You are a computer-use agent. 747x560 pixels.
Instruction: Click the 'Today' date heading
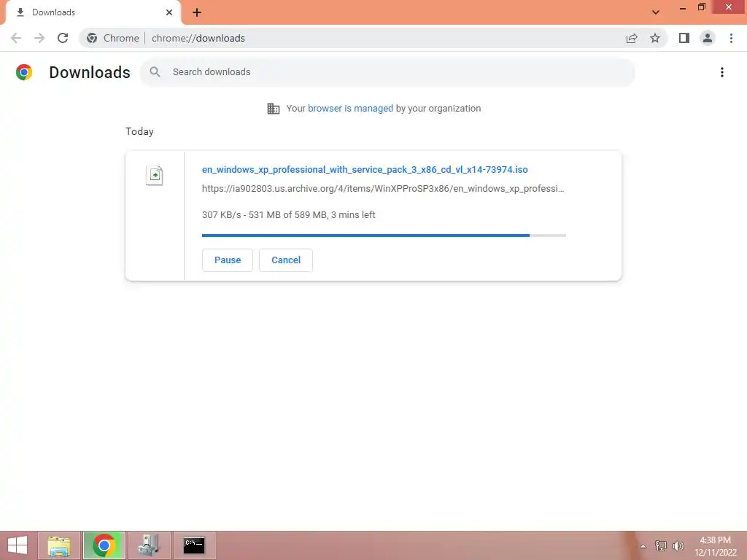[x=139, y=131]
